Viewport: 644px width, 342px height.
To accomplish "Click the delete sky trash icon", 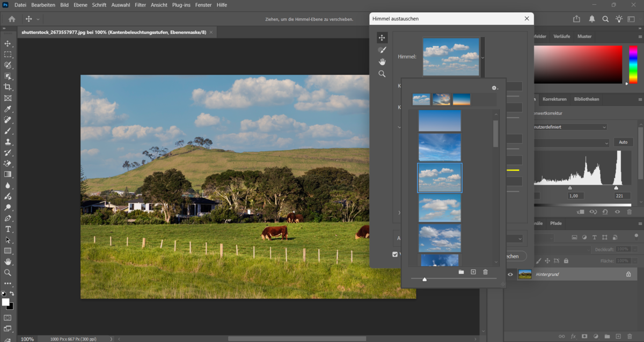I will [485, 272].
